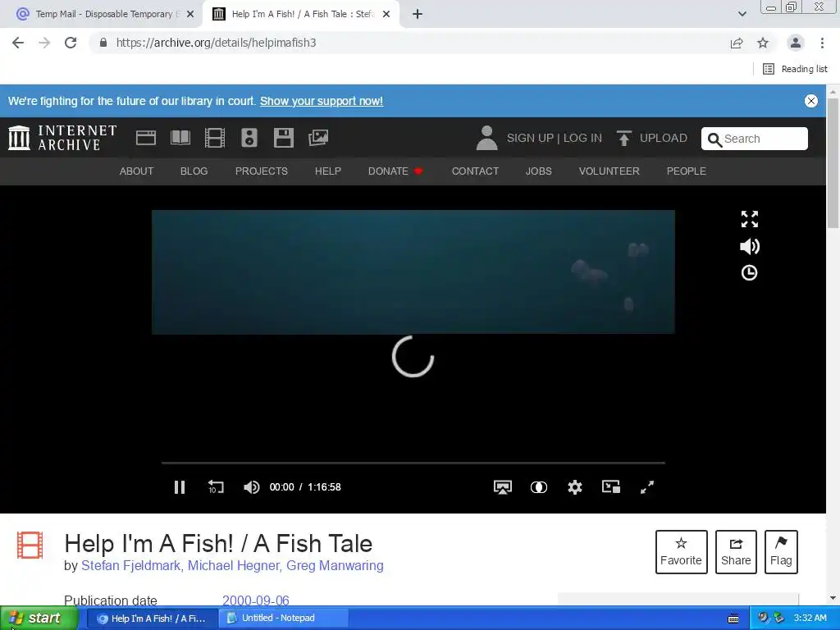This screenshot has height=630, width=840.
Task: Click the red movie item type icon
Action: [30, 545]
